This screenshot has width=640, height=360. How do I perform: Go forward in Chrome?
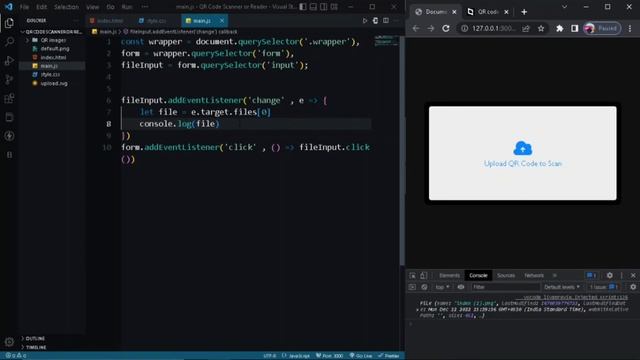[x=431, y=28]
